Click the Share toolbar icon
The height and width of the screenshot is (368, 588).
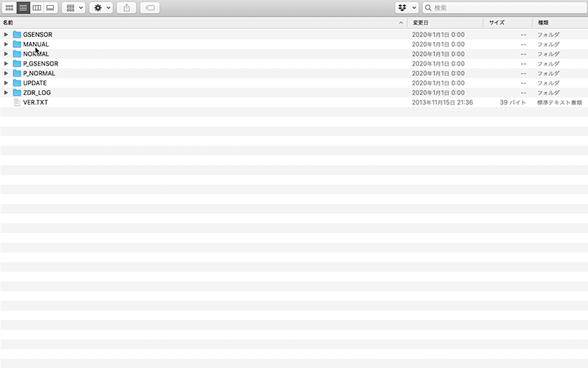126,7
